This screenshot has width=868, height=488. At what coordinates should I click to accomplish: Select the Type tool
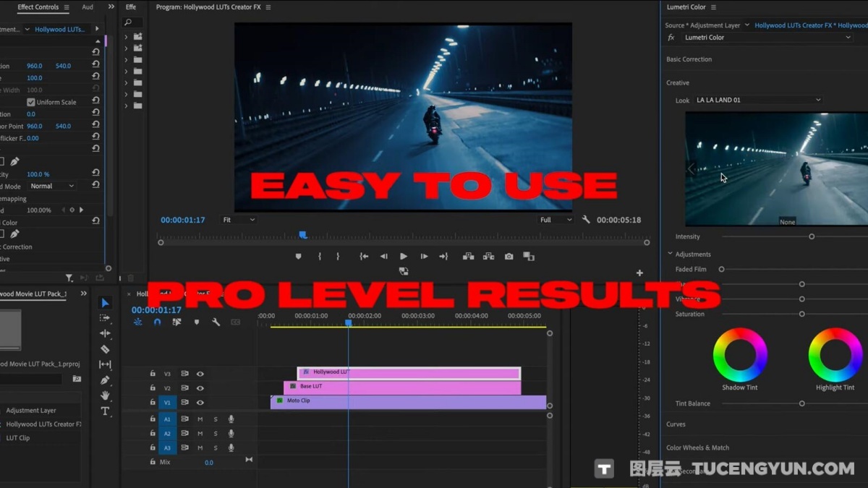click(105, 411)
